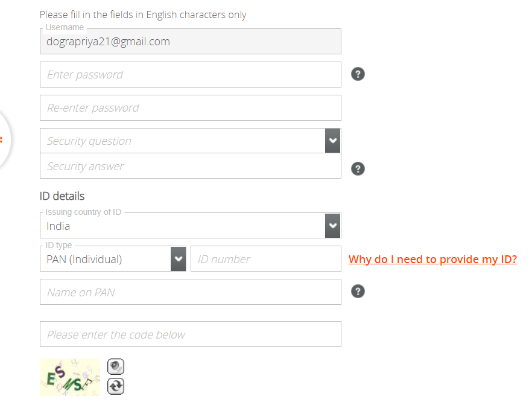Click the ID number field
Viewport: 532px width, 411px height.
pyautogui.click(x=265, y=259)
